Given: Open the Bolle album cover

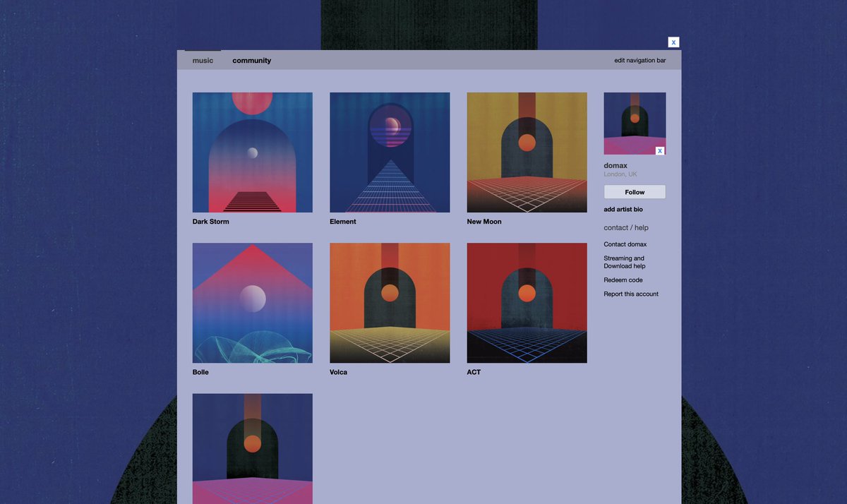Looking at the screenshot, I should click(253, 303).
